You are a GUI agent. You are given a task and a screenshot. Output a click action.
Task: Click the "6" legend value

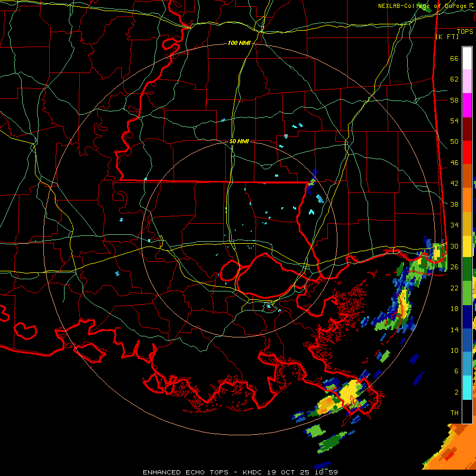click(456, 371)
